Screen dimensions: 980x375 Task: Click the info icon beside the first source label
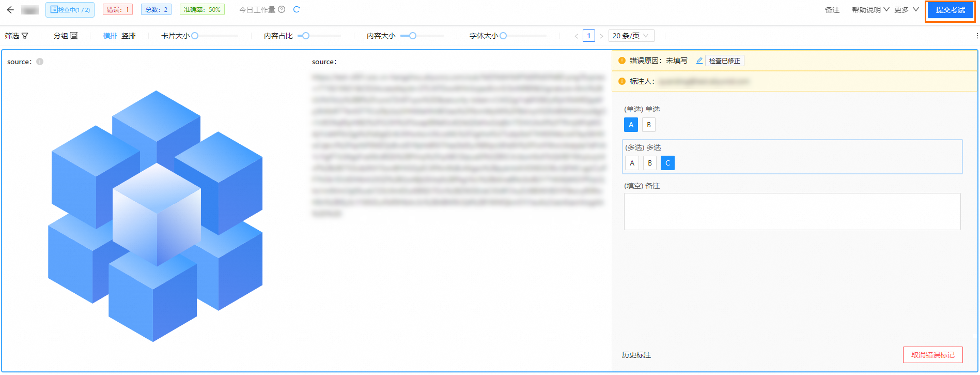(x=40, y=62)
